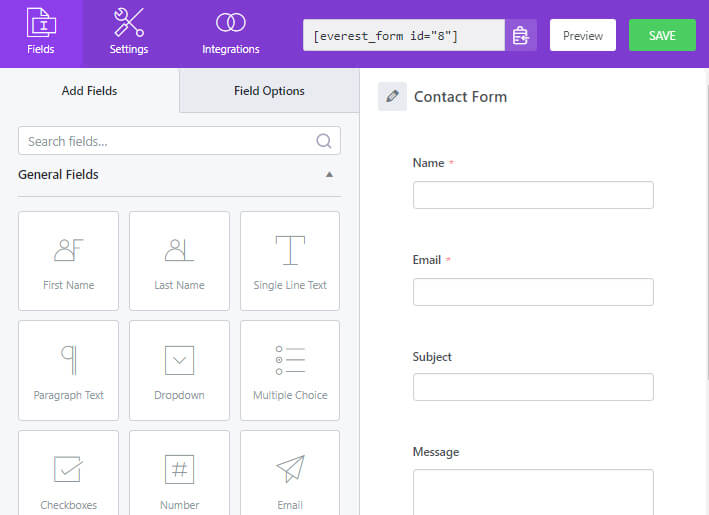Image resolution: width=709 pixels, height=515 pixels.
Task: Switch to the Field Options tab
Action: pos(269,91)
